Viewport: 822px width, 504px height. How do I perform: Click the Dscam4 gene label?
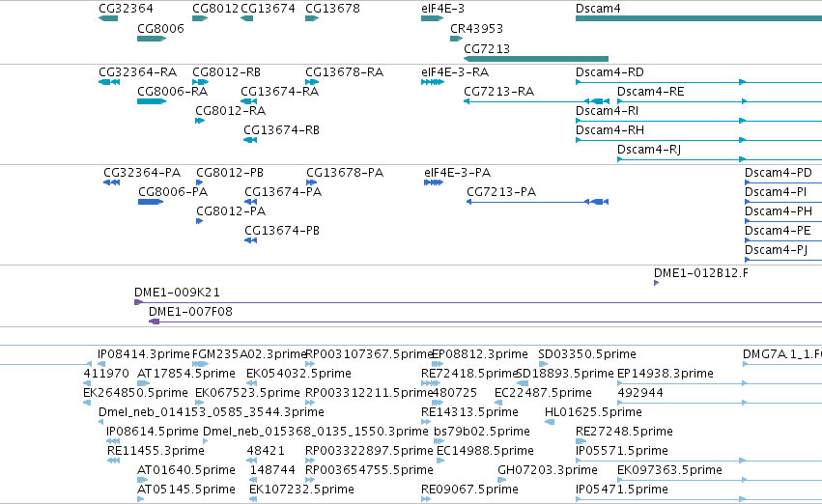pos(598,9)
